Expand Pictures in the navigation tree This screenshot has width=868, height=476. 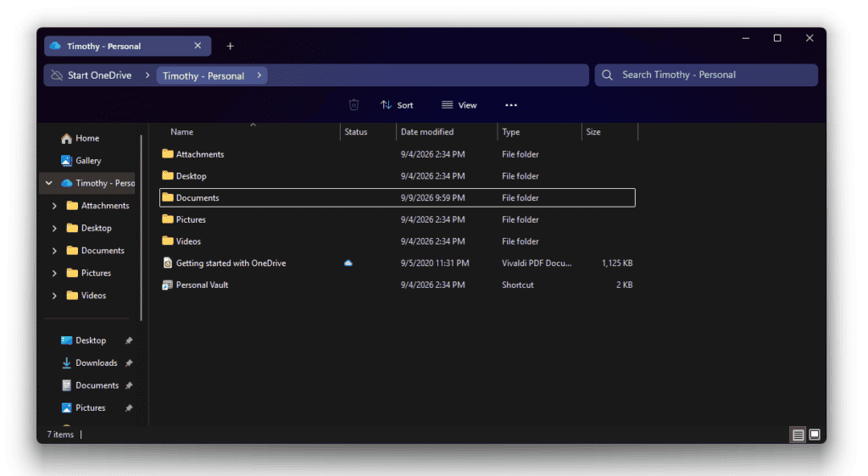(x=54, y=273)
